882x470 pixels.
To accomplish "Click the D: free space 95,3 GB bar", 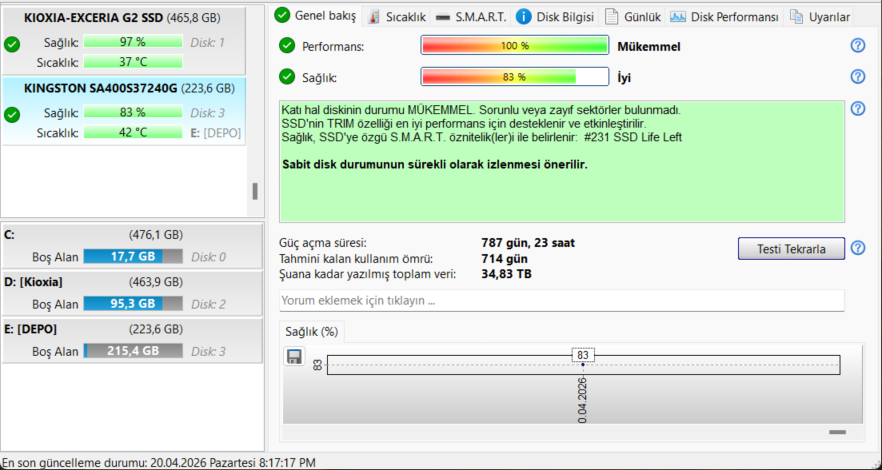I will coord(133,304).
